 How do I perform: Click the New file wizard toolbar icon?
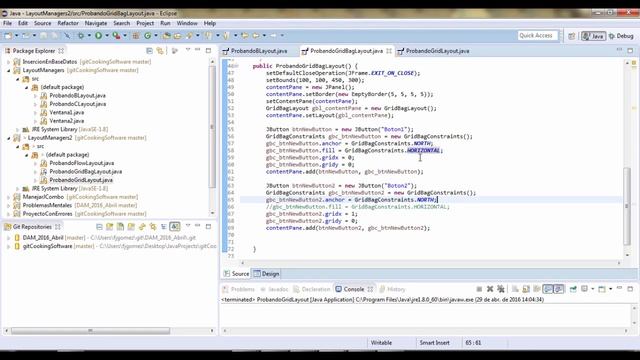tap(8, 36)
